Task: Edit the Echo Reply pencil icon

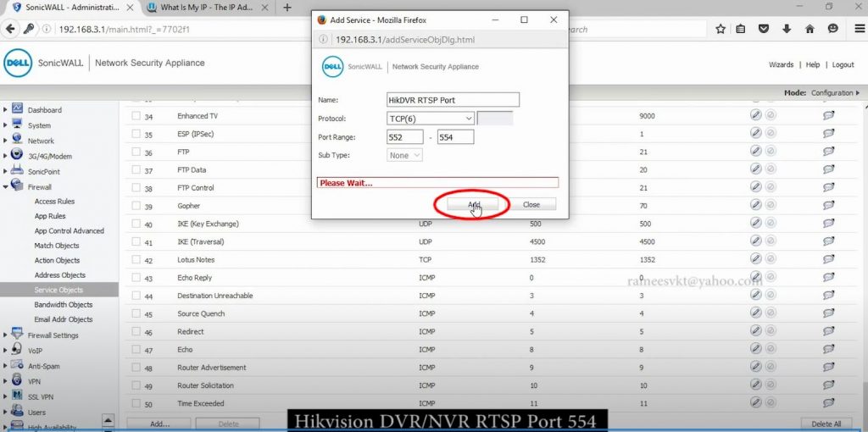Action: click(x=755, y=277)
